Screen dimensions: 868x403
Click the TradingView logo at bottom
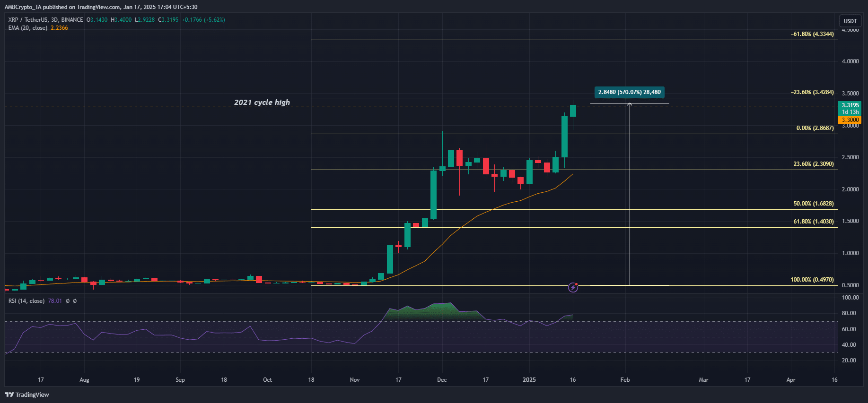tap(27, 394)
